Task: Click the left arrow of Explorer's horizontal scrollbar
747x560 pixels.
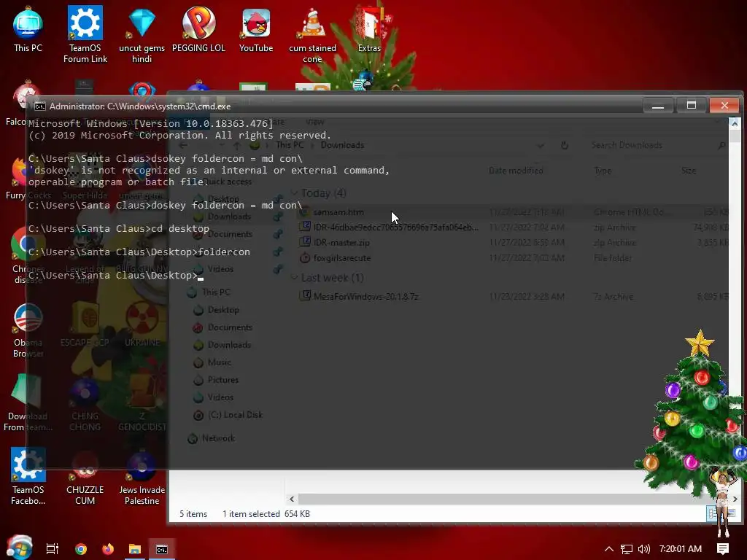Action: (292, 499)
